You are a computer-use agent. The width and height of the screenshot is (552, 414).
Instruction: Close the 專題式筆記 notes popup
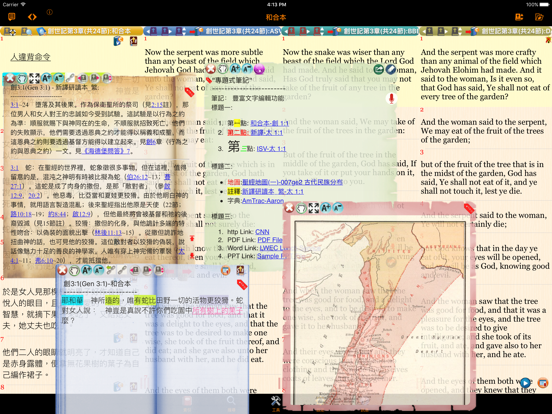(x=210, y=69)
